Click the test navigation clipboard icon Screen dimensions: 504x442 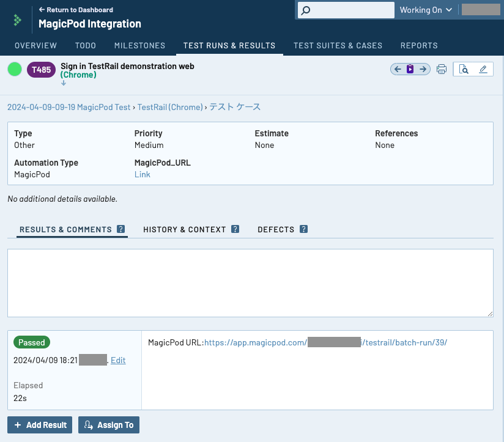[x=410, y=69]
